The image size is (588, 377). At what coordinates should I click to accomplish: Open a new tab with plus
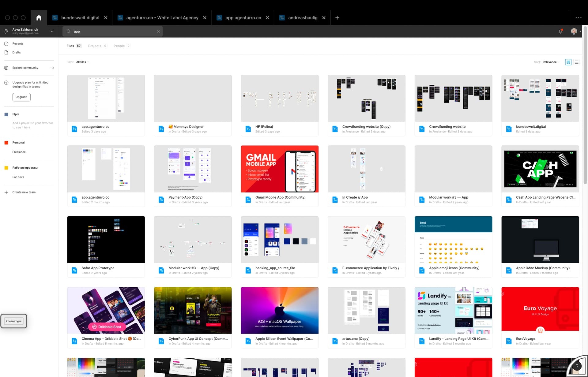click(x=337, y=18)
